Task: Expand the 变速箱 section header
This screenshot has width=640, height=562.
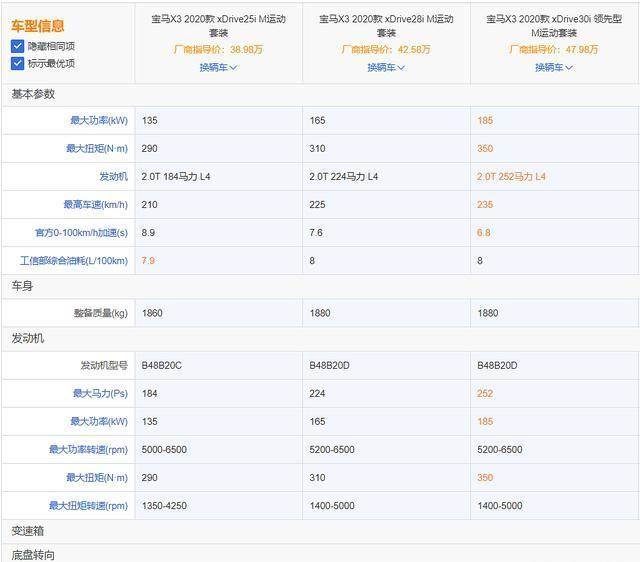Action: point(27,531)
